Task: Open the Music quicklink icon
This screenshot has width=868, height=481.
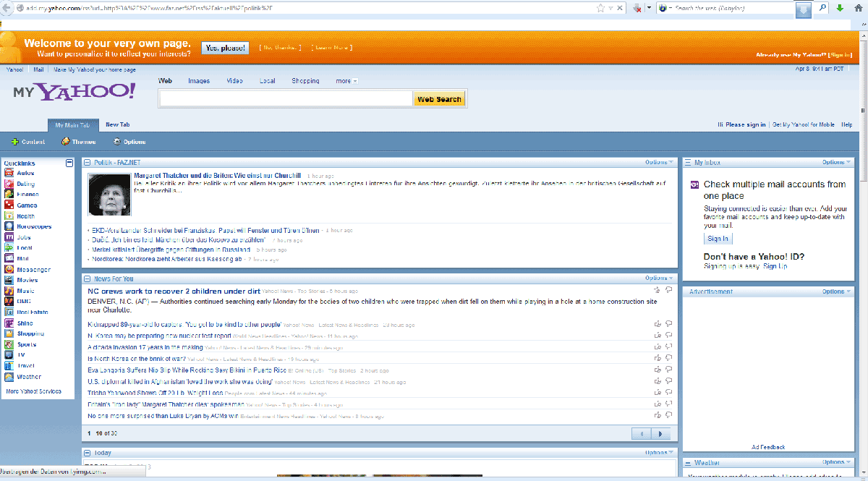Action: pyautogui.click(x=9, y=291)
